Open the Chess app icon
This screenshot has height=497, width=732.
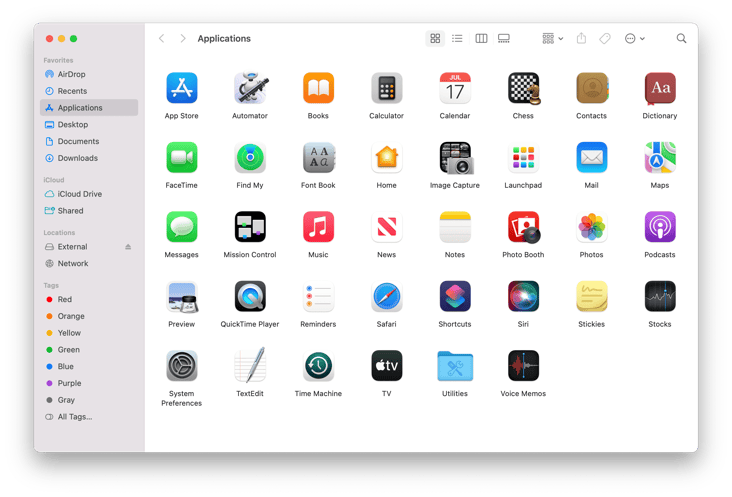point(524,88)
